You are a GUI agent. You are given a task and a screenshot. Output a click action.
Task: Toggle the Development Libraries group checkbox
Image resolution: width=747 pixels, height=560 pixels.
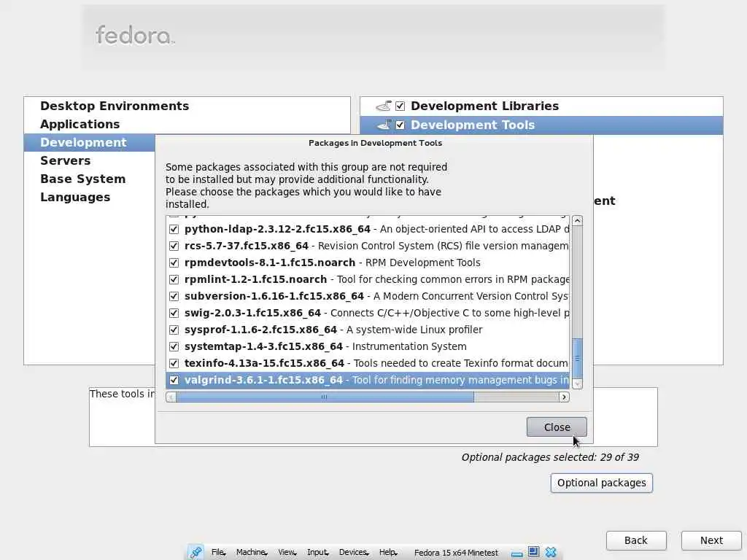pyautogui.click(x=400, y=106)
